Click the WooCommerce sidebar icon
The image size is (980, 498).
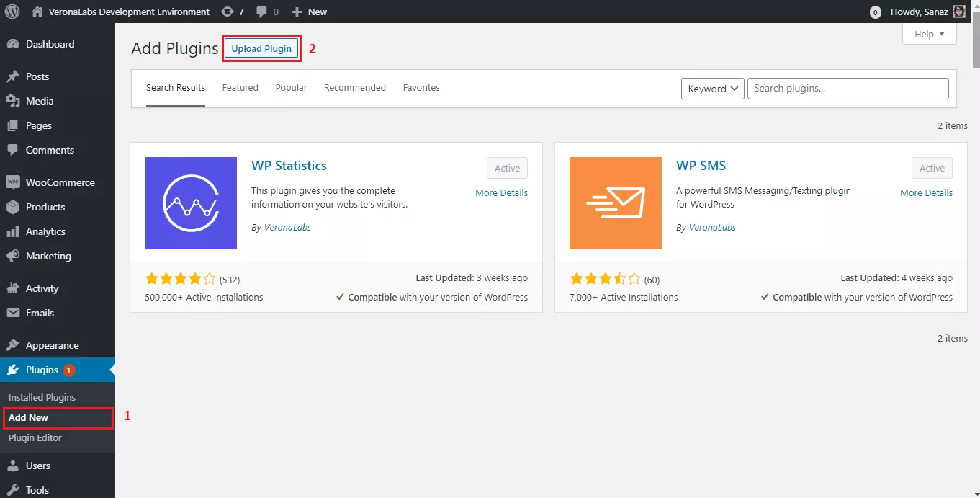12,182
